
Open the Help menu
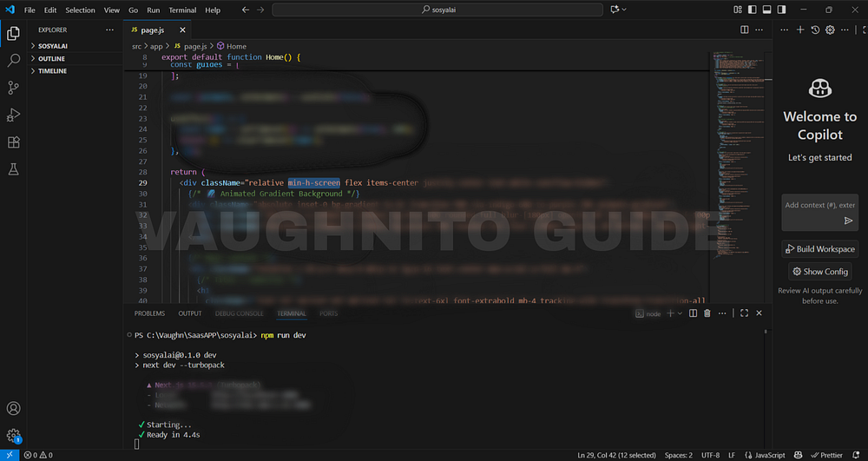click(213, 10)
